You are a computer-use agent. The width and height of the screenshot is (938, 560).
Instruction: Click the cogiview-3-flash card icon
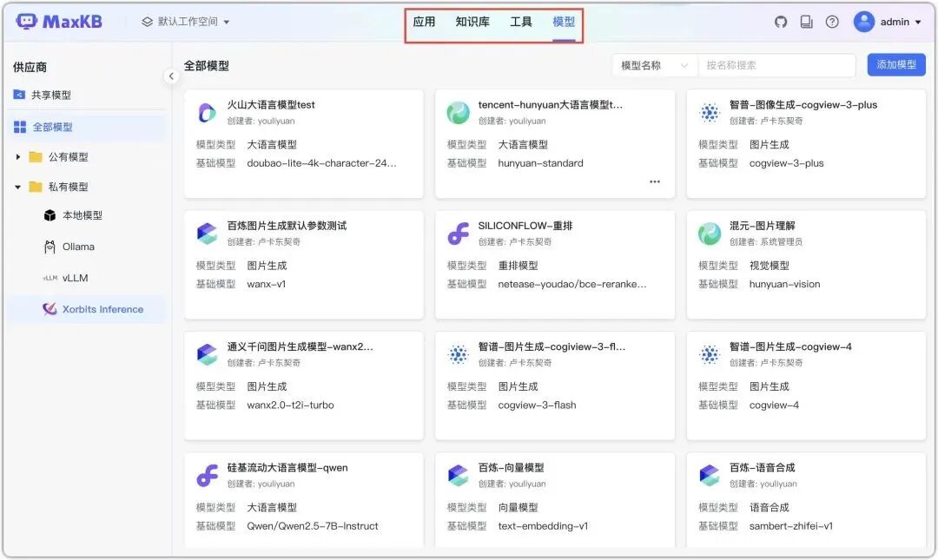click(x=459, y=354)
